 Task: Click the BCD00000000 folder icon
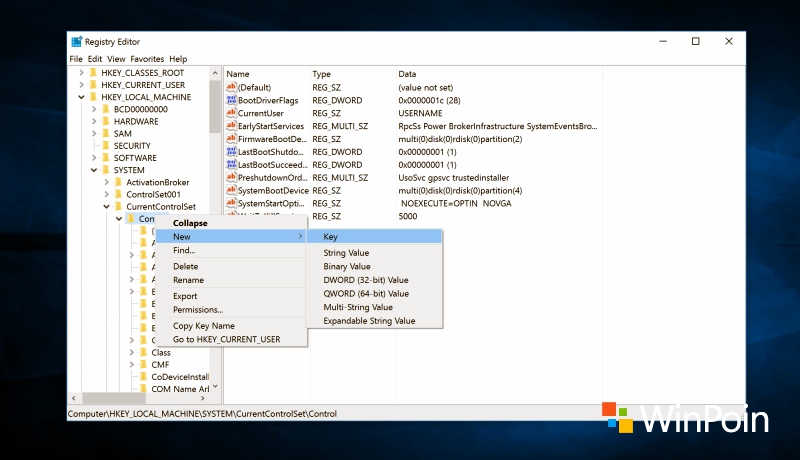106,109
